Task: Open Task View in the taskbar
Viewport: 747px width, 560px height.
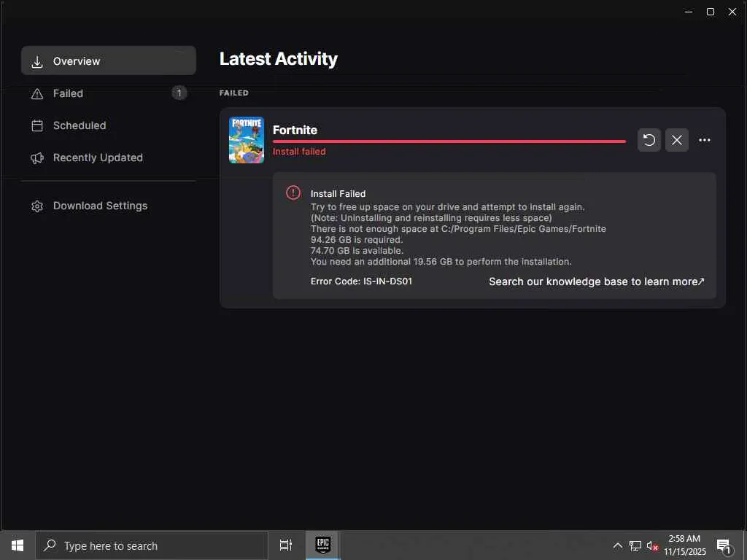Action: tap(286, 545)
